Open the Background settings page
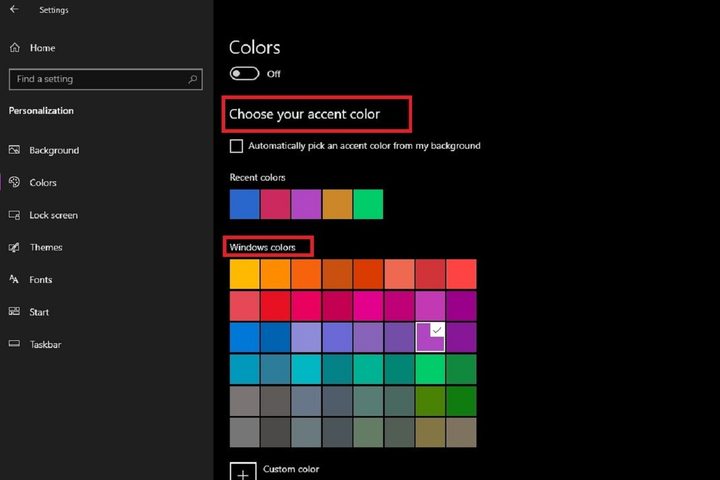This screenshot has width=720, height=480. click(x=54, y=150)
